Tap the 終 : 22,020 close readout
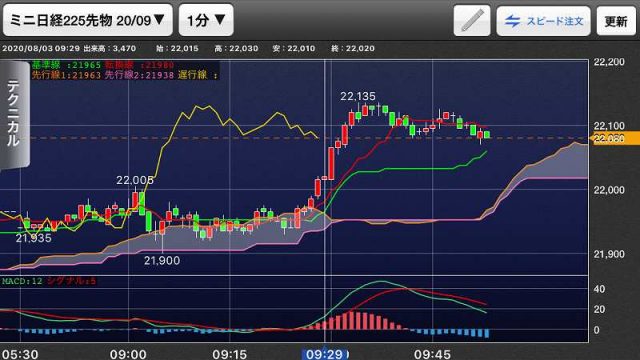The width and height of the screenshot is (640, 360). [x=353, y=49]
